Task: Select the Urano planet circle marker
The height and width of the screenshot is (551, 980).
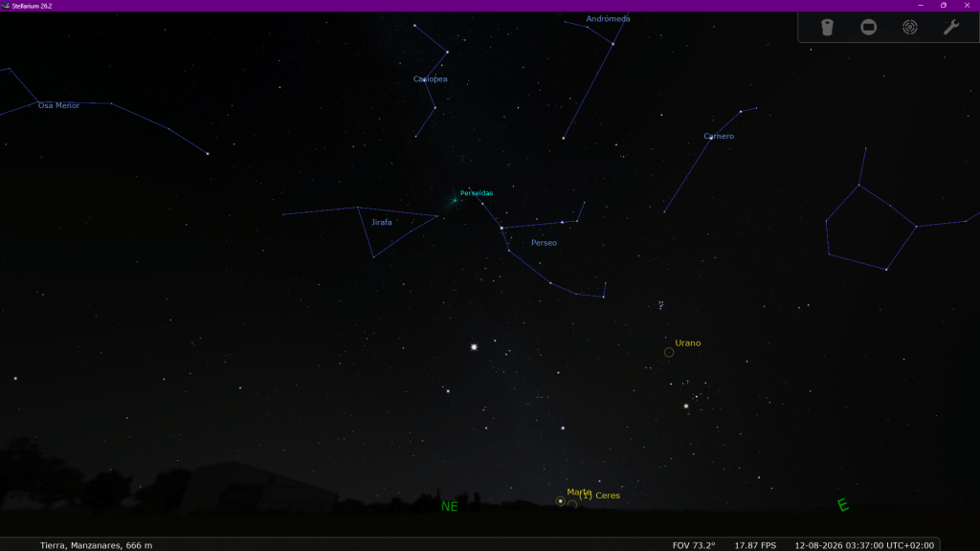Action: [x=669, y=352]
